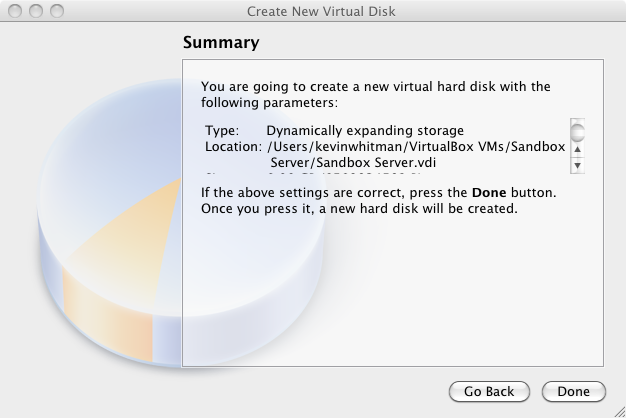Click the scrollbar thumb in parameters list

(x=577, y=133)
